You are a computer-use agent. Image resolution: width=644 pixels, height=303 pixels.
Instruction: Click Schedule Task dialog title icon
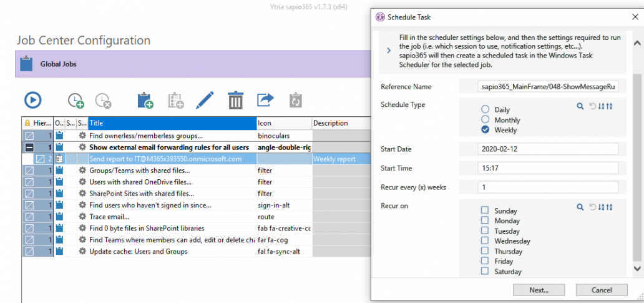[380, 17]
